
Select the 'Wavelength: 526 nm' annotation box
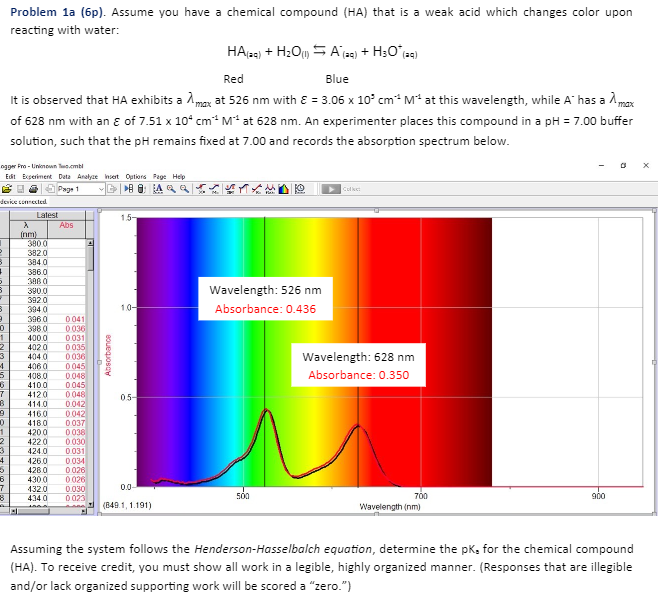[266, 299]
